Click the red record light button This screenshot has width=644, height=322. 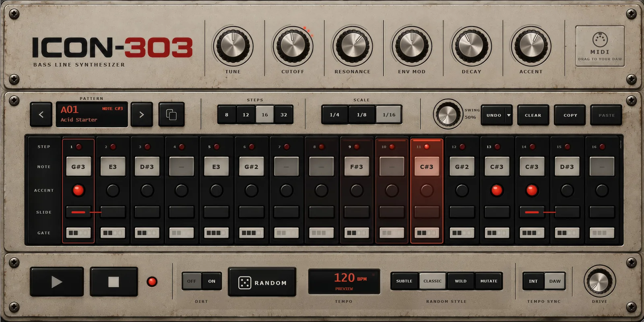point(152,282)
